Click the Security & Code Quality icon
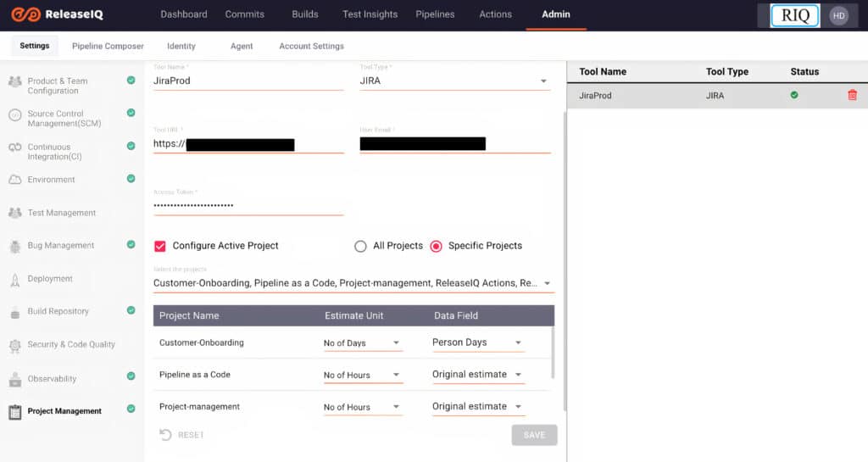 click(15, 346)
